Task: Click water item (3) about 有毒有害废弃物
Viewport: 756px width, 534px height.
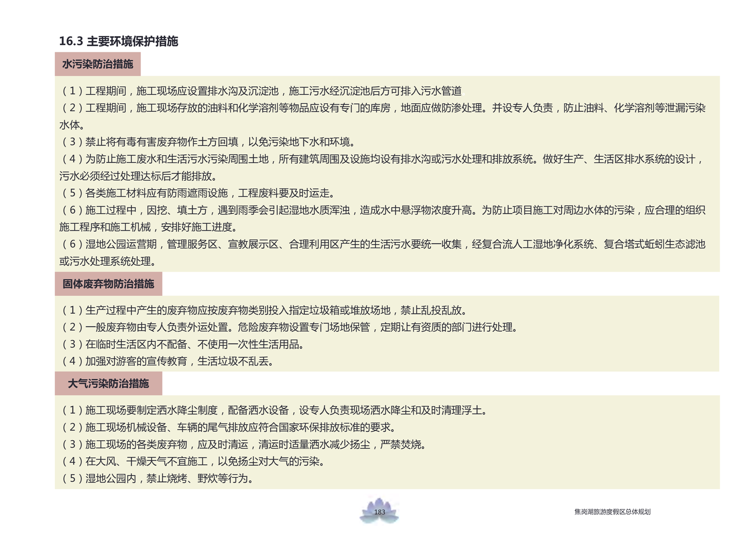Action: 209,142
